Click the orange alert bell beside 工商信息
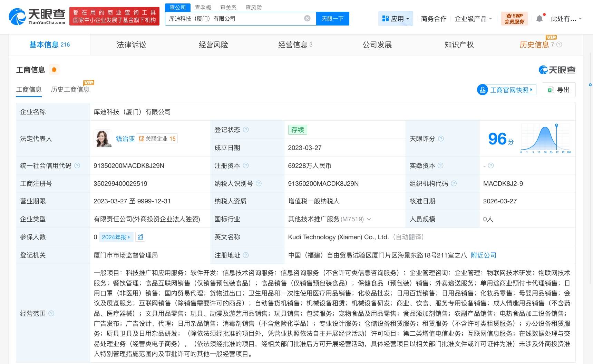The height and width of the screenshot is (364, 593). (x=54, y=70)
